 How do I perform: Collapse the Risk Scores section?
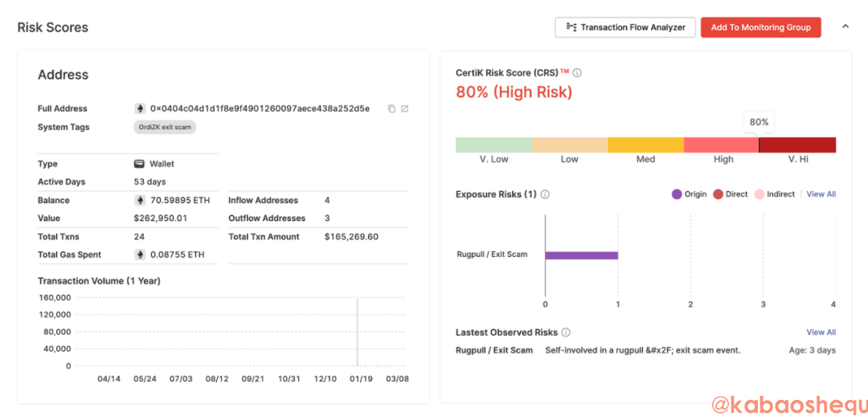click(845, 27)
